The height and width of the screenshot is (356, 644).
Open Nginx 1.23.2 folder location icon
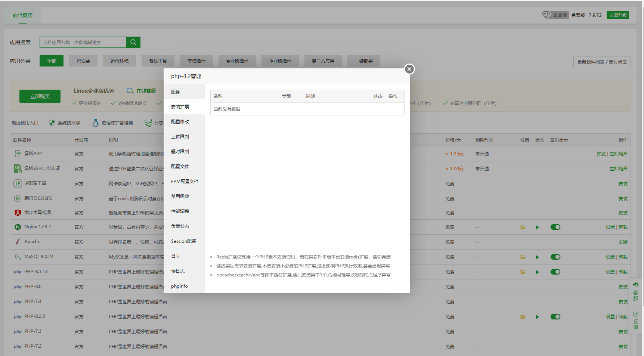point(523,227)
